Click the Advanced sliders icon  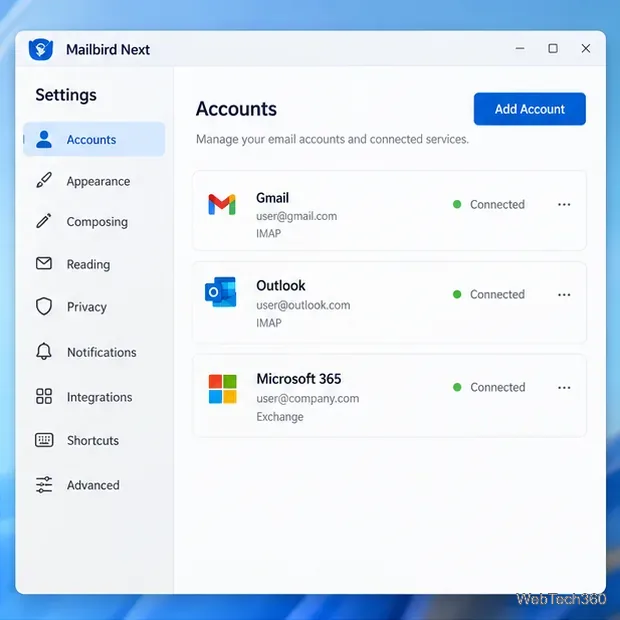click(x=44, y=485)
